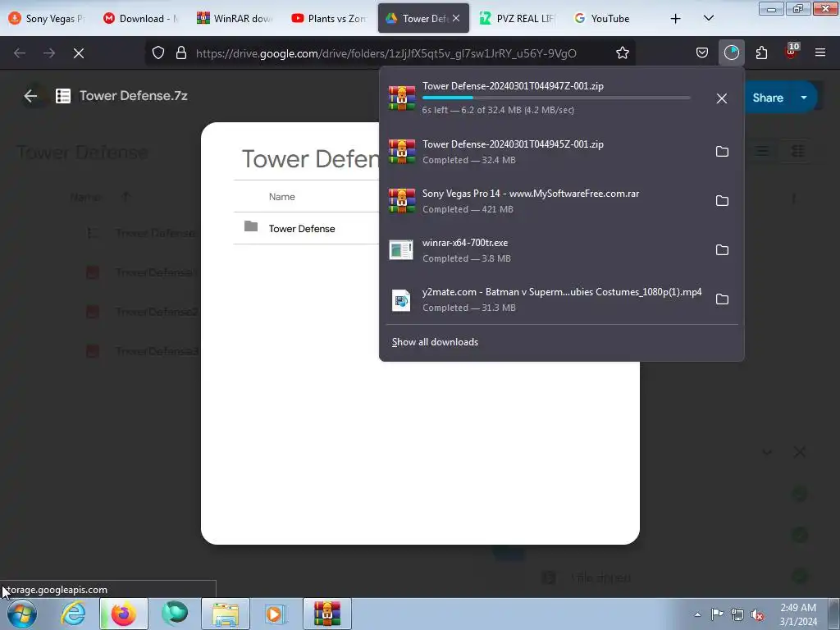Switch to Firefox in the taskbar
The image size is (840, 630).
click(123, 614)
